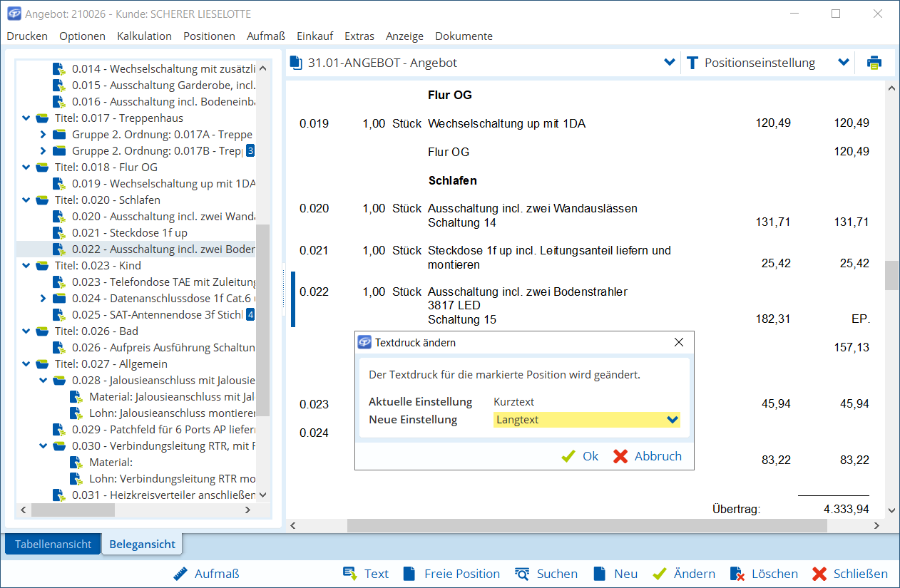Cancel the dialog with Abbruch
This screenshot has height=588, width=900.
coord(648,456)
